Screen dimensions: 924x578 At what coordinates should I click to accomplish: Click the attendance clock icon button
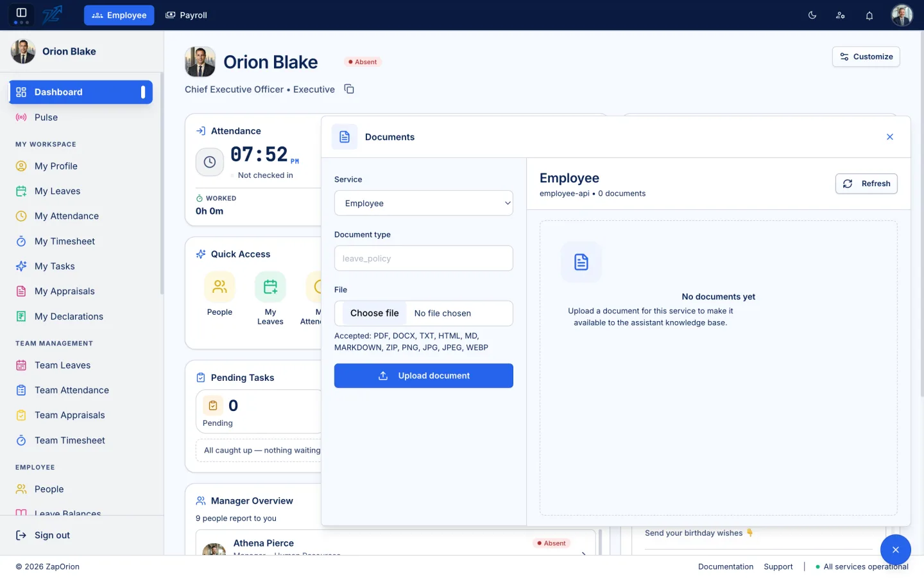[x=210, y=162]
